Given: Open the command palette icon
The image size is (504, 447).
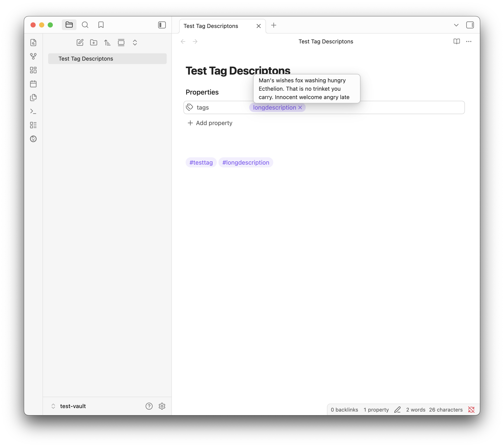Looking at the screenshot, I should click(x=33, y=111).
